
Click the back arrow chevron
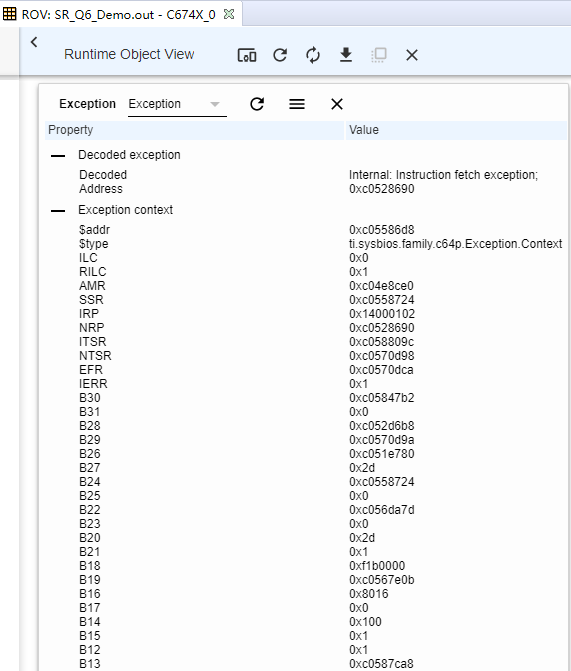(34, 42)
